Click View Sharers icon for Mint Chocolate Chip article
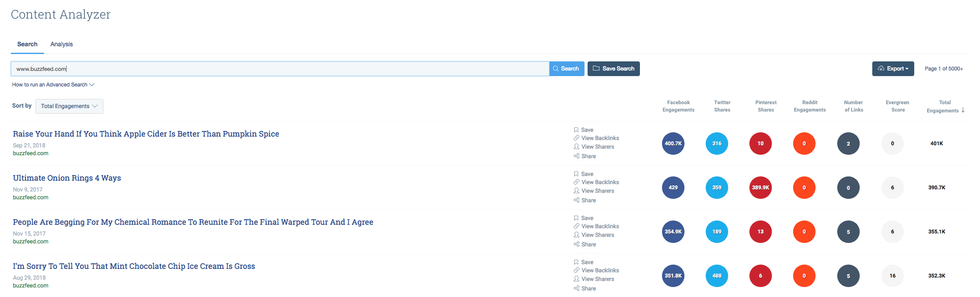980x297 pixels. click(x=576, y=279)
